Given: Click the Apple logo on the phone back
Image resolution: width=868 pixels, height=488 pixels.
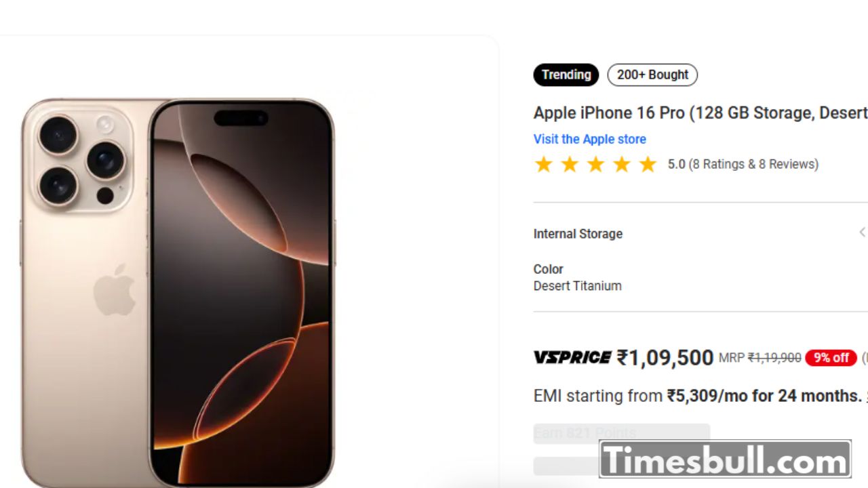Looking at the screenshot, I should (114, 289).
